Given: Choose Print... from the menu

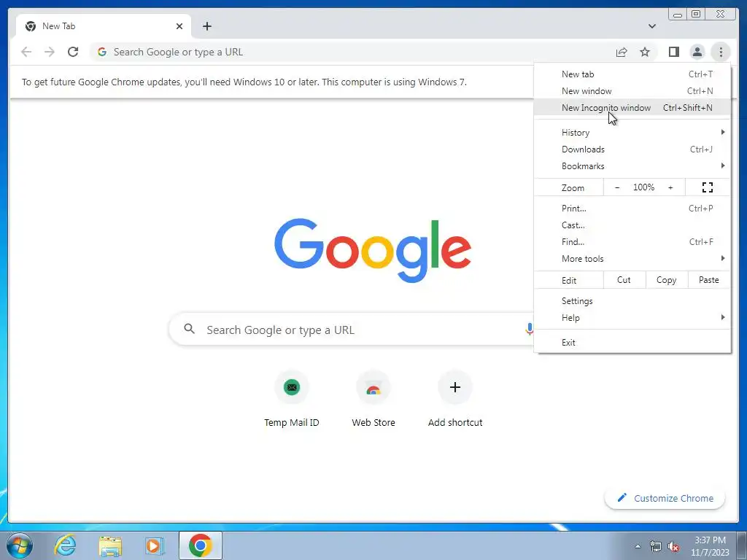Looking at the screenshot, I should click(x=632, y=209).
